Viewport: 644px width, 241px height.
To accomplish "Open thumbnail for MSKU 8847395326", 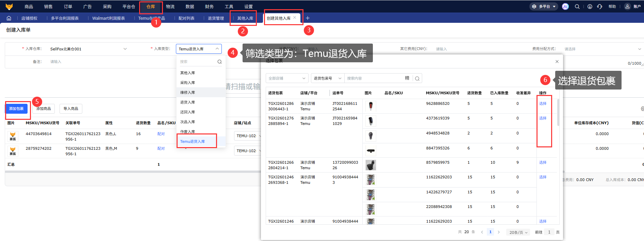I will point(371,150).
